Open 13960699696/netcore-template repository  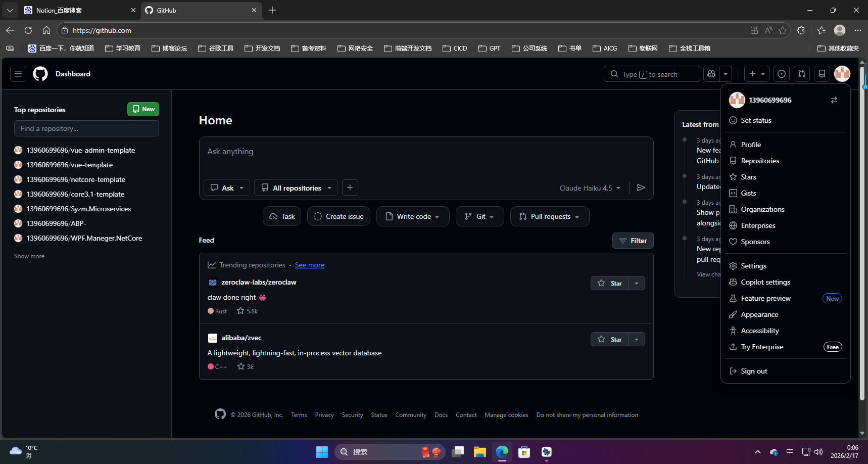(76, 179)
